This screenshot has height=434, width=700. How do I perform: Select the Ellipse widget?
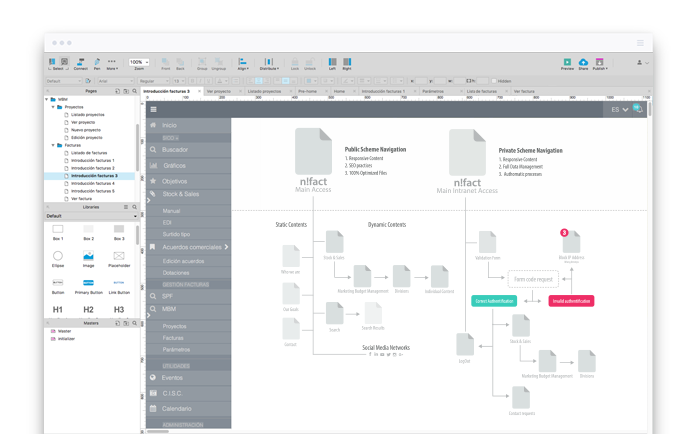[x=58, y=259]
